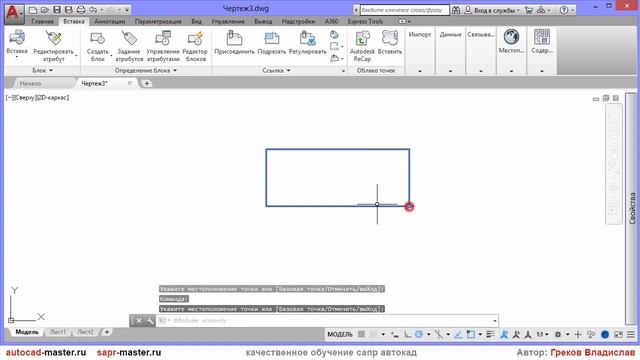Toggle object snap tracking in status bar
The image size is (640, 360).
[x=458, y=334]
